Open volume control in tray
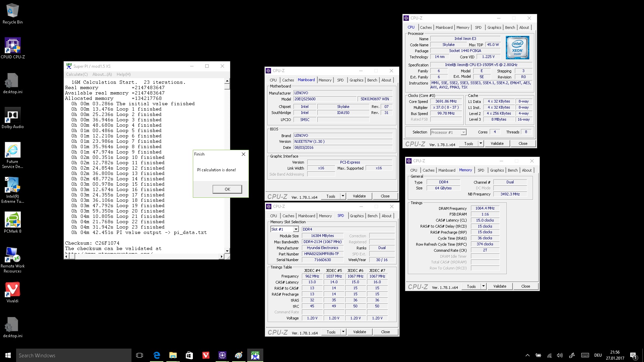 (x=559, y=355)
